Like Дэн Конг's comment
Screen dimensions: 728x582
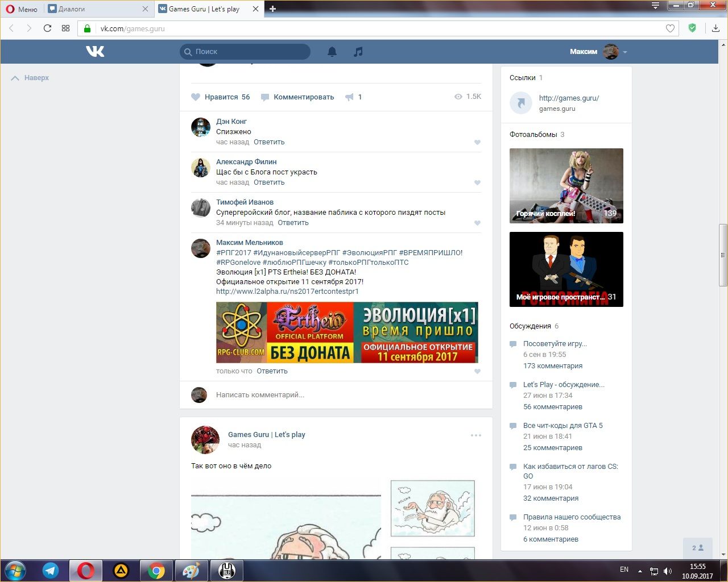[x=477, y=142]
